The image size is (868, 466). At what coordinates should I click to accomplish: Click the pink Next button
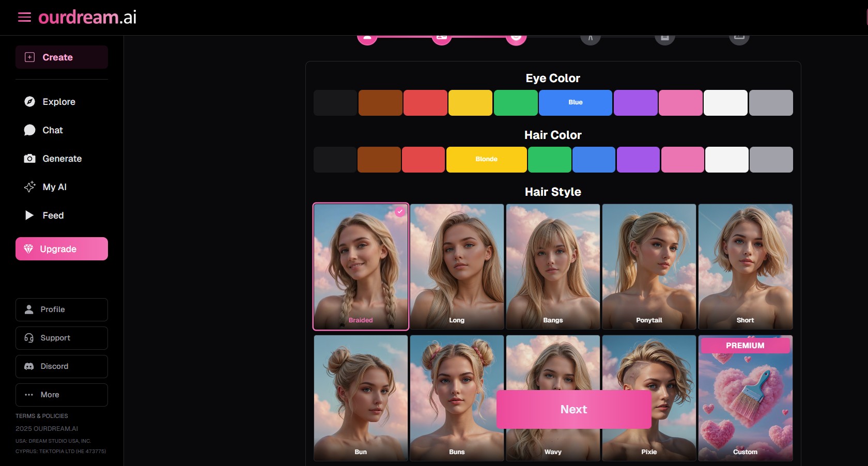click(574, 409)
